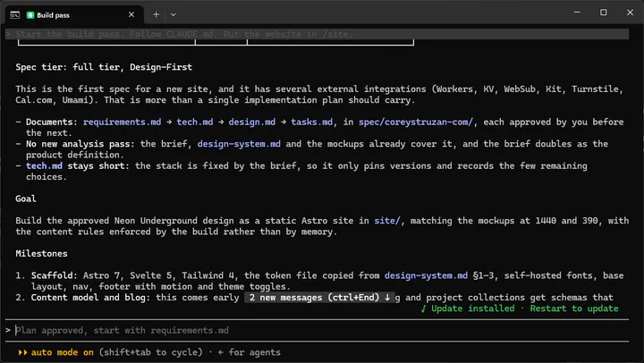Click 'Content model and blog' milestone label
Viewport: 644px width, 363px height.
[x=90, y=298]
